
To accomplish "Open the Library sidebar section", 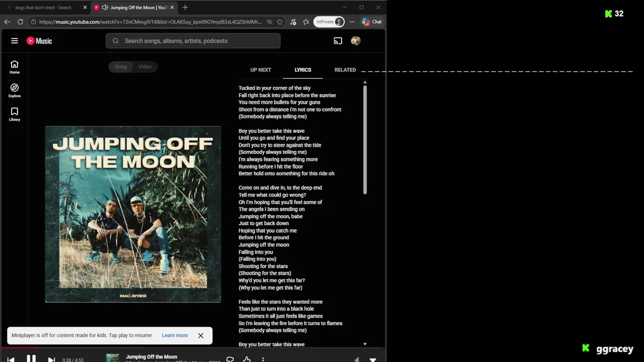I will [15, 114].
